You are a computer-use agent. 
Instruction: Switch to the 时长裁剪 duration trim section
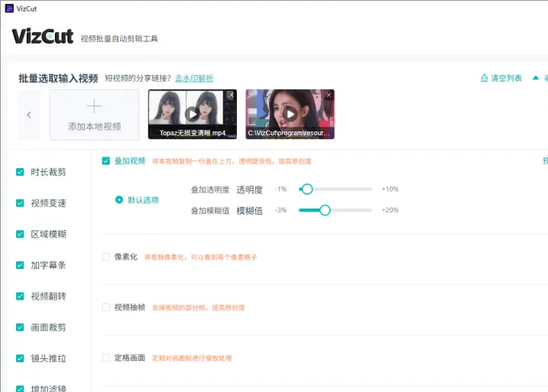pos(48,172)
